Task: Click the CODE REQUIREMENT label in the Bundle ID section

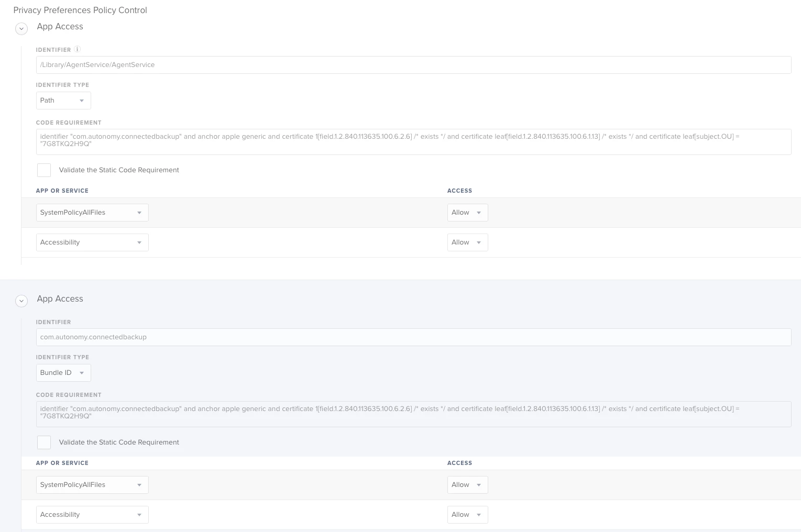Action: click(x=69, y=395)
